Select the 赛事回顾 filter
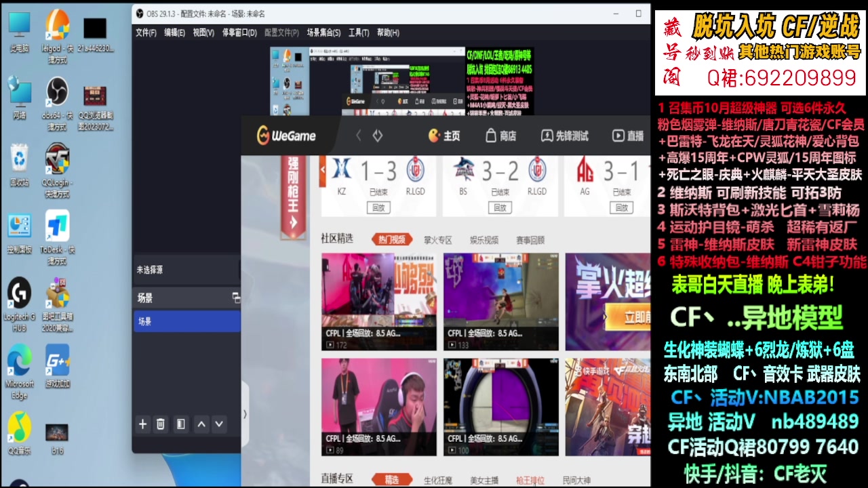868x488 pixels. (530, 240)
